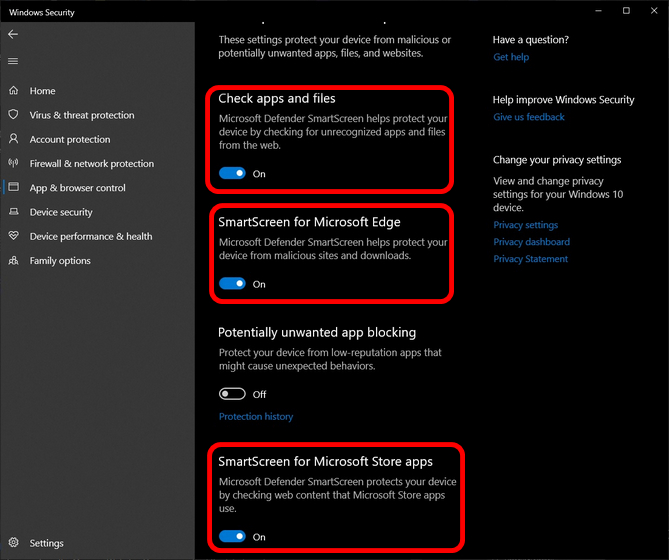This screenshot has height=560, width=669.
Task: Click the Device performance heart icon
Action: point(14,235)
